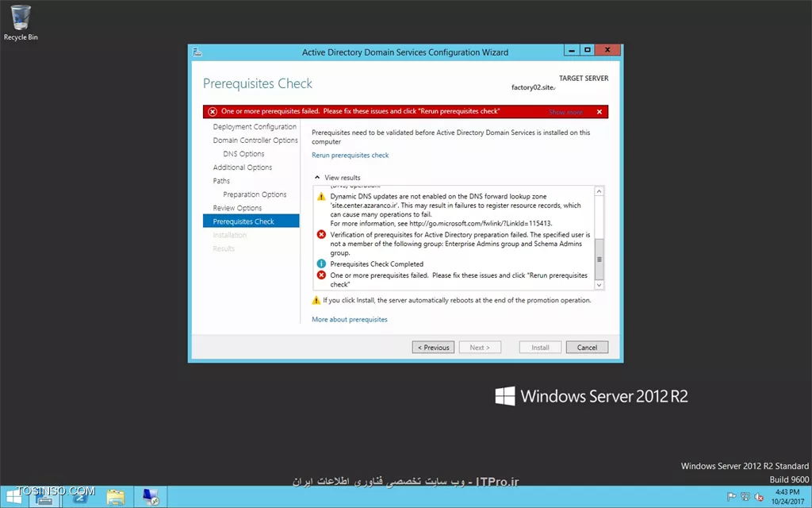Open the Remote Desktop taskbar icon
The height and width of the screenshot is (508, 812).
point(150,497)
